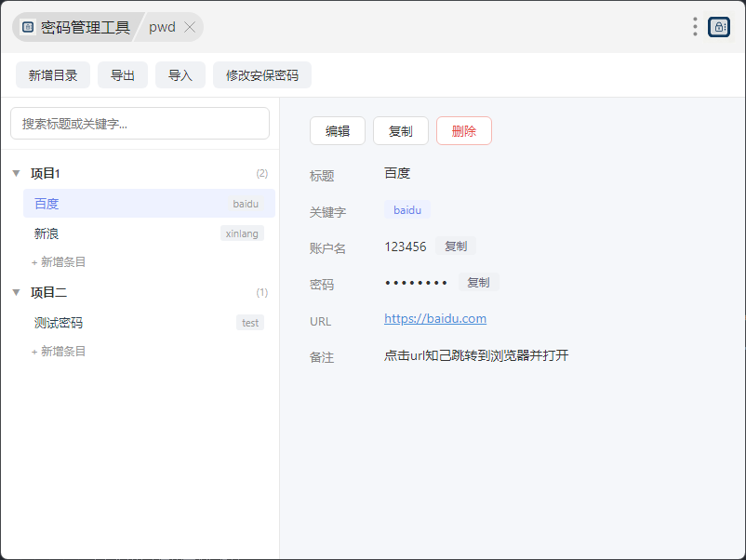Select the 测试密码 entry

(x=149, y=323)
